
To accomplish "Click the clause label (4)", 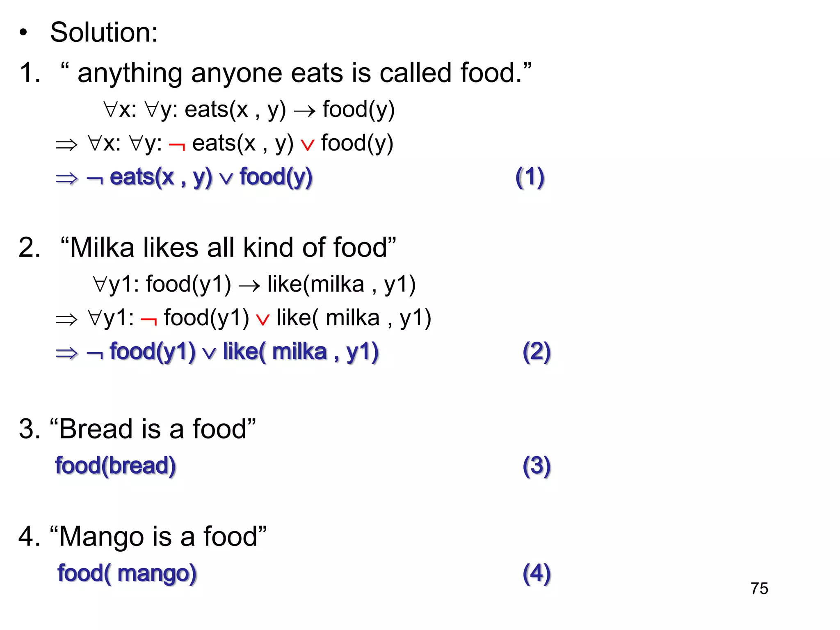I will coord(536,573).
